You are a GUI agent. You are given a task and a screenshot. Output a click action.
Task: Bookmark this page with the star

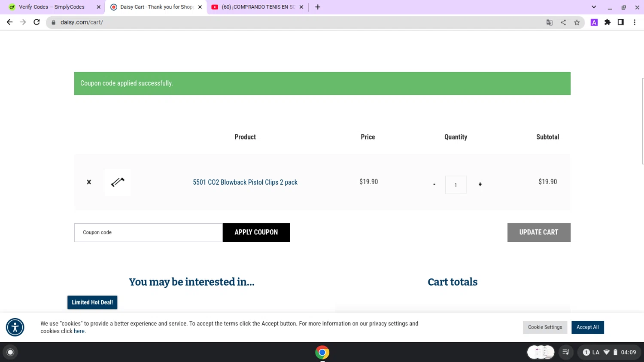(577, 22)
